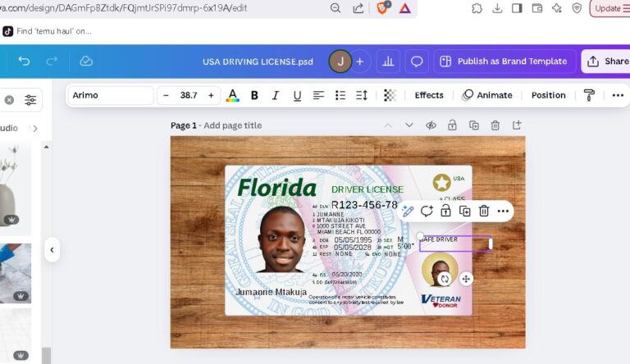Click the left panel scroll-up arrow
The image size is (630, 364).
click(47, 147)
